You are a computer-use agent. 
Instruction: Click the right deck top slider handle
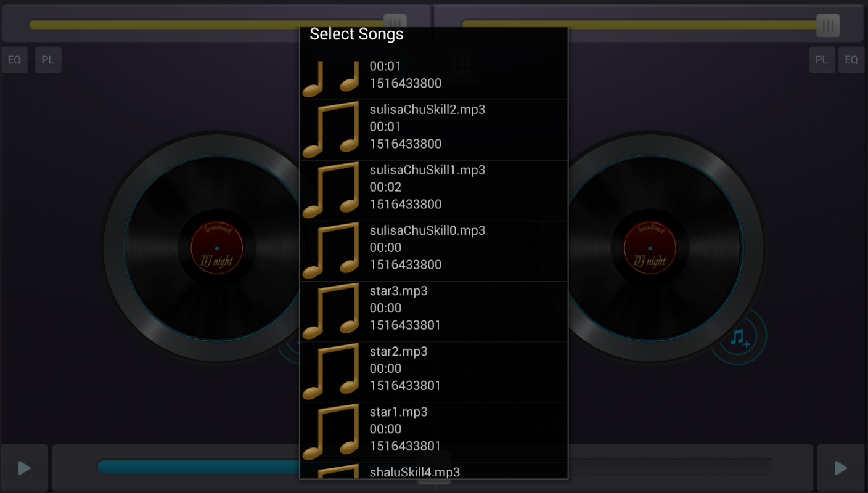pyautogui.click(x=828, y=25)
